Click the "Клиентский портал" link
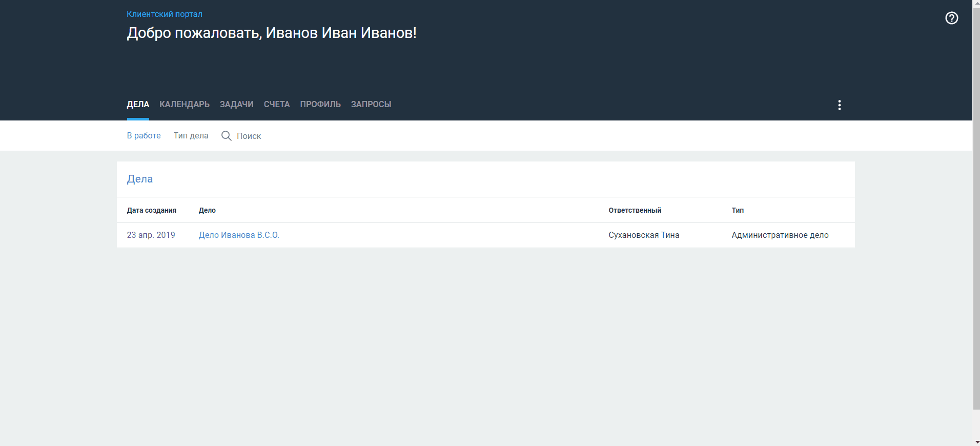This screenshot has height=446, width=980. coord(165,14)
